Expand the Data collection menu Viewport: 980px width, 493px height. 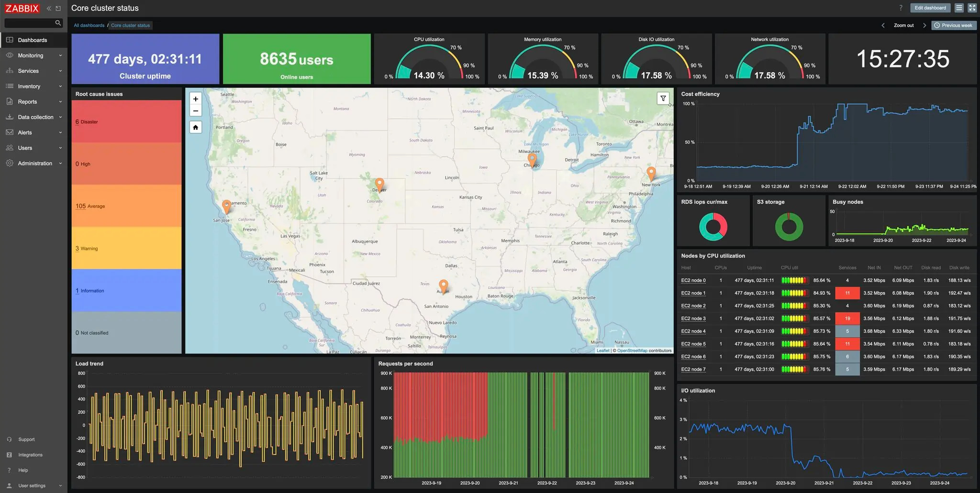click(33, 117)
